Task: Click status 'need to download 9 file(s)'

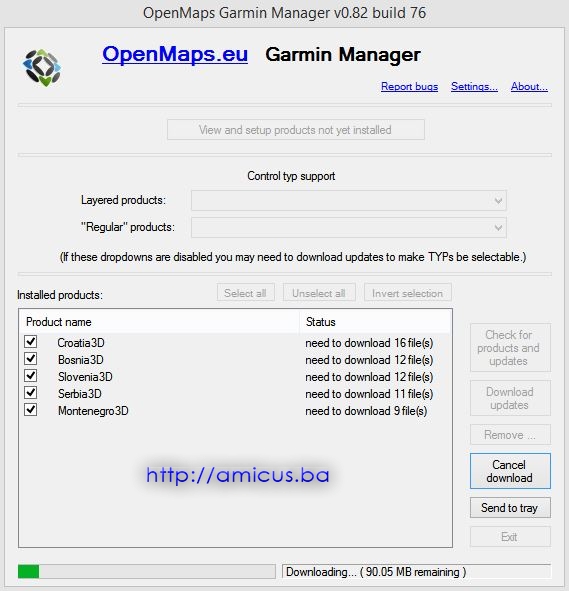Action: [366, 410]
